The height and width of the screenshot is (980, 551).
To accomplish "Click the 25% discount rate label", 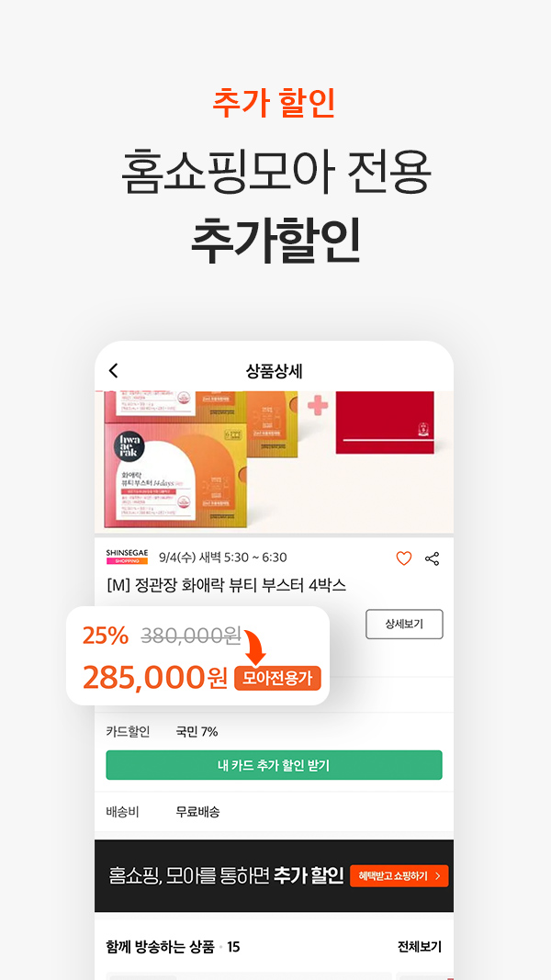I will point(106,636).
